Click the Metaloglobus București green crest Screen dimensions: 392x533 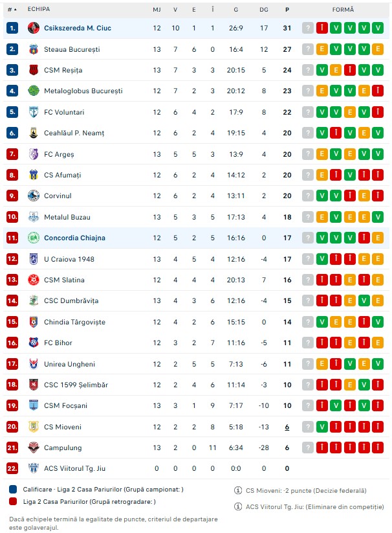[34, 91]
